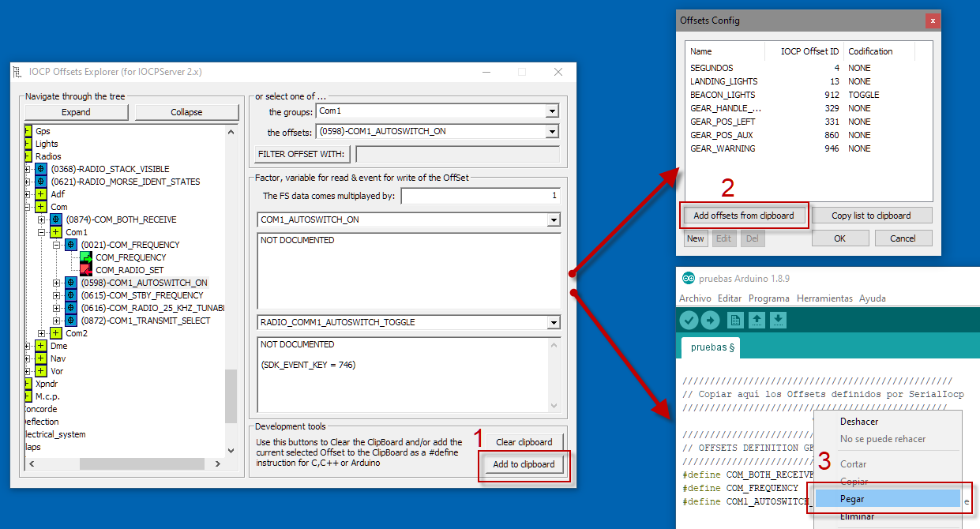Expand the (0615)-COM_STBY_FREQUENCY node
Image resolution: width=980 pixels, height=529 pixels.
[56, 295]
